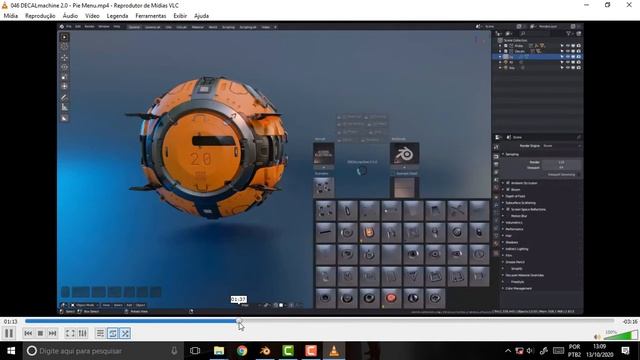Open VLC extended settings equalizer icon
Image resolution: width=640 pixels, height=360 pixels.
82,333
